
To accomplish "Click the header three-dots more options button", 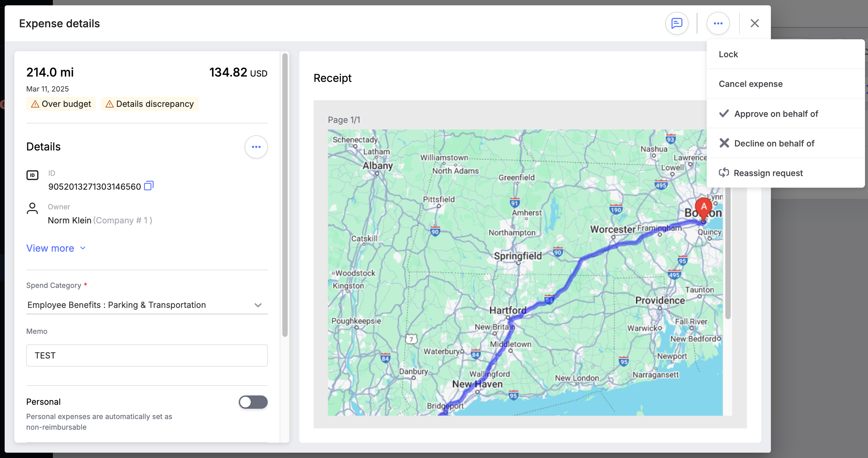I will 718,23.
